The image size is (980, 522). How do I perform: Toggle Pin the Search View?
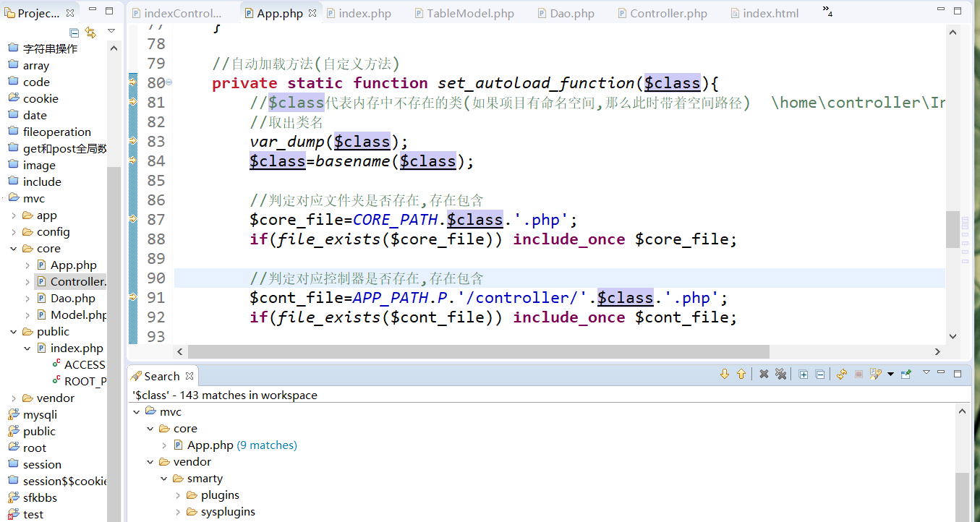tap(906, 375)
